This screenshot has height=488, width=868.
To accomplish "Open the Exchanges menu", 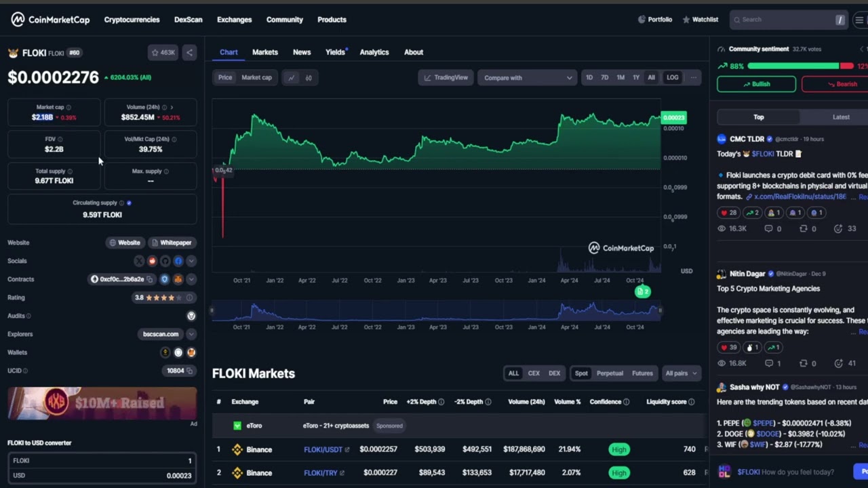I will click(x=234, y=20).
